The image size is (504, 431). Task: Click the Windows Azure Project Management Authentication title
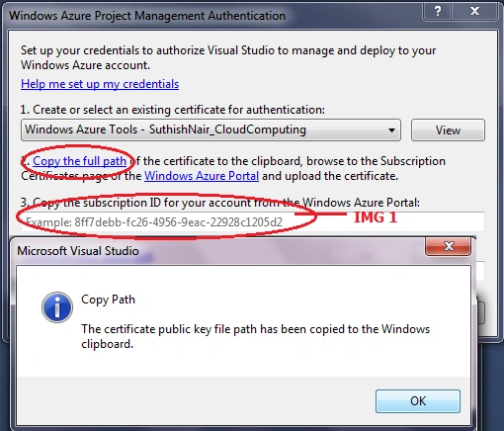coord(147,16)
